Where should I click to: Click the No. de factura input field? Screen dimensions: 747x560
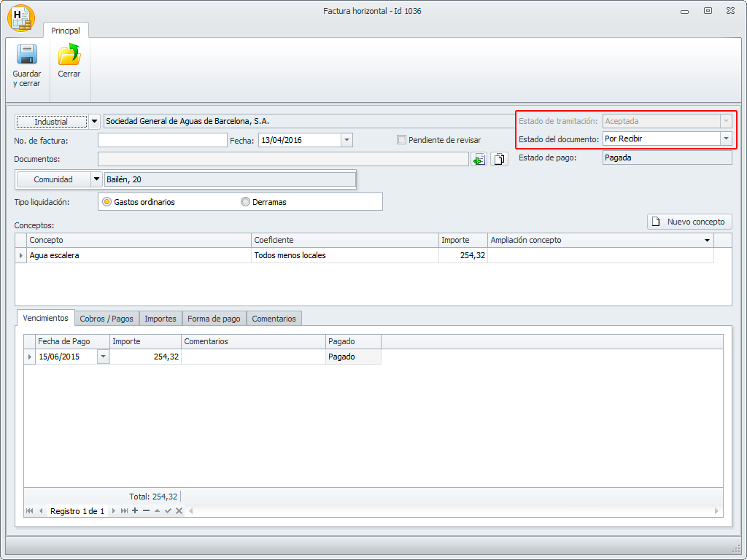[x=163, y=140]
